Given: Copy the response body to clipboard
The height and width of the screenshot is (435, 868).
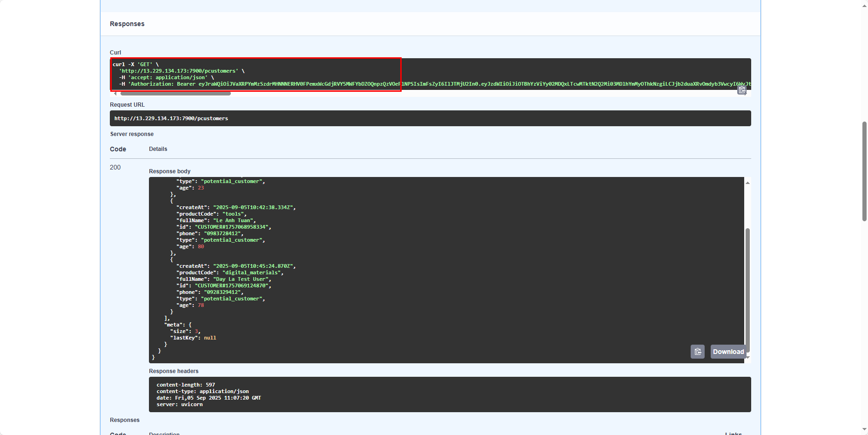Looking at the screenshot, I should [x=697, y=352].
